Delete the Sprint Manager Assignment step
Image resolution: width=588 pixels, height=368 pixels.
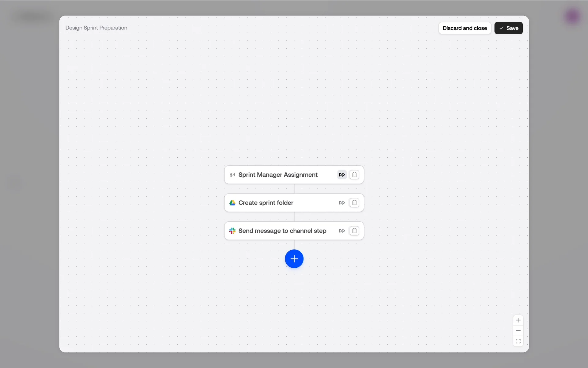354,175
